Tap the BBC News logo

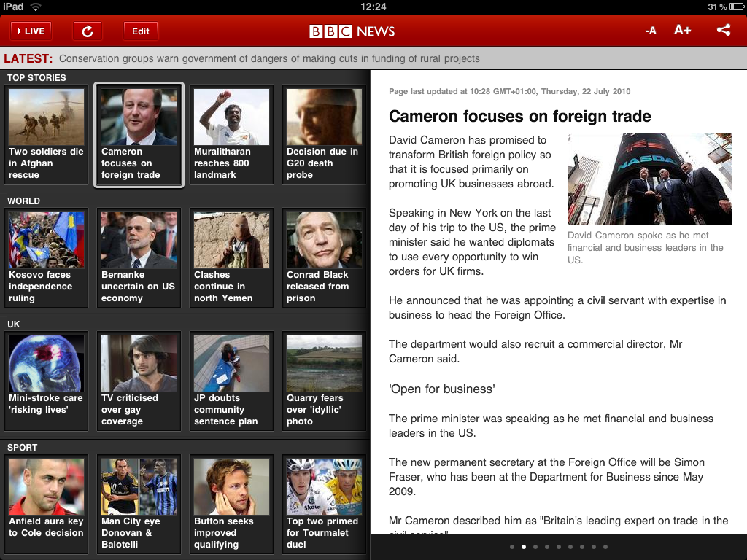click(x=352, y=31)
